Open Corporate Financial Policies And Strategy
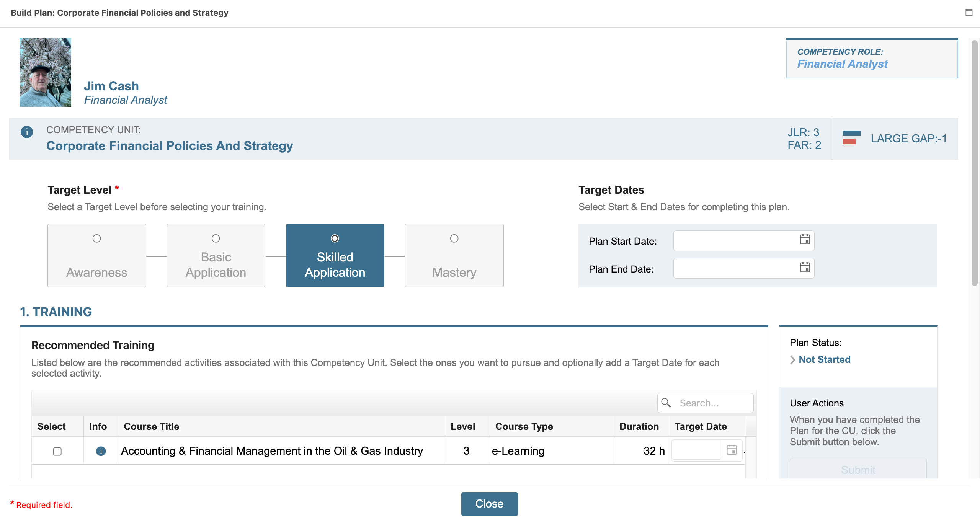Viewport: 980px width, 519px height. pyautogui.click(x=169, y=146)
